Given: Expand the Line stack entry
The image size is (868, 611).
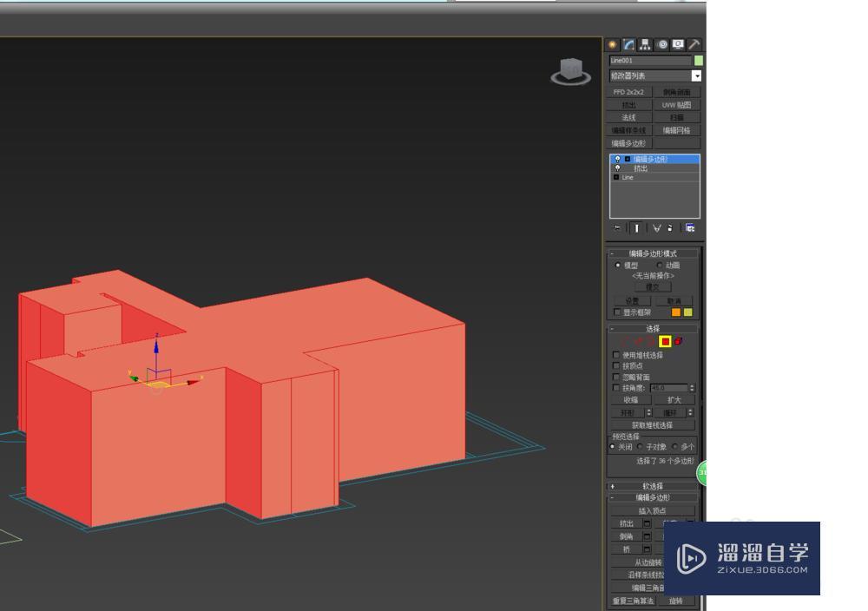Looking at the screenshot, I should 616,177.
